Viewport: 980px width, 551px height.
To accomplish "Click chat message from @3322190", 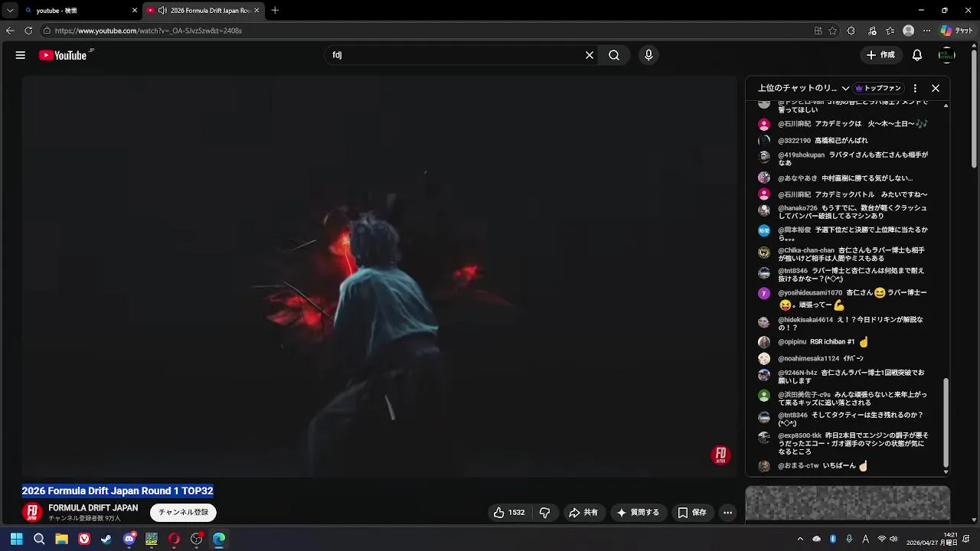I will pyautogui.click(x=841, y=141).
